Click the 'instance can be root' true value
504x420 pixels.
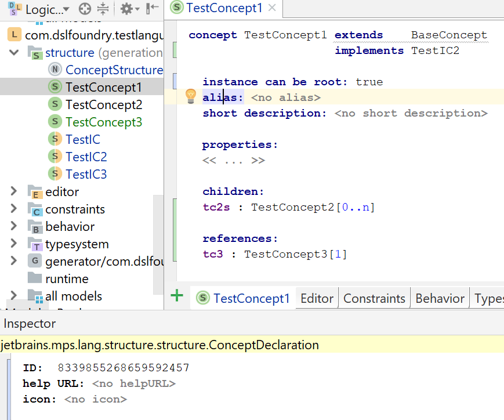[x=369, y=82]
